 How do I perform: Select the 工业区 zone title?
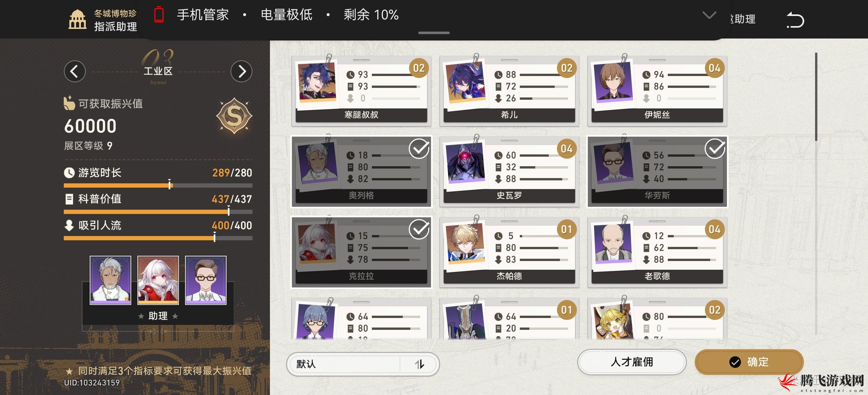[158, 71]
